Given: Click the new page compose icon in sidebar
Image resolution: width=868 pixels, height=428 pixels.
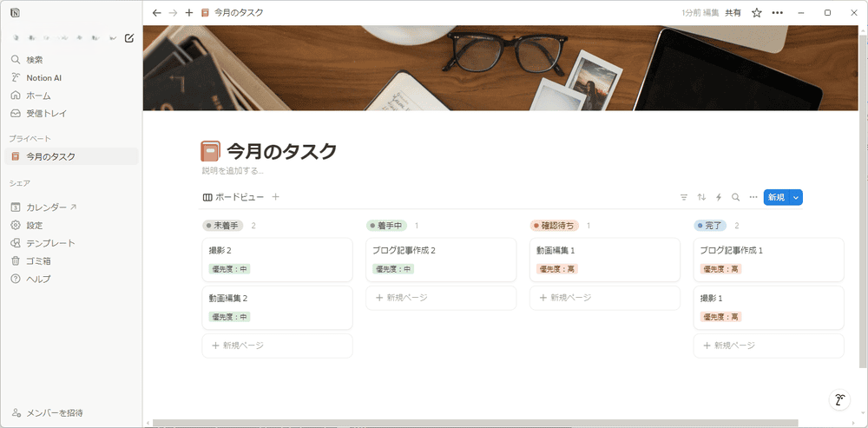Looking at the screenshot, I should click(129, 37).
